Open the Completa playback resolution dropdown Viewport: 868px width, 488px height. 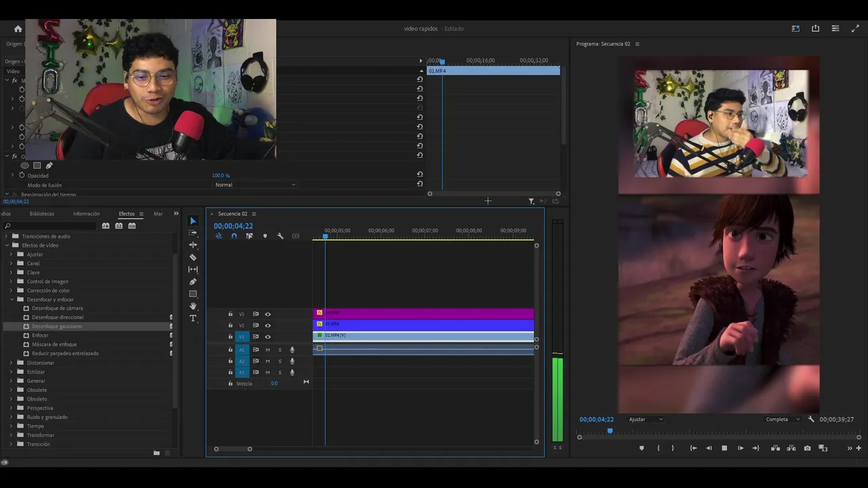pos(783,420)
